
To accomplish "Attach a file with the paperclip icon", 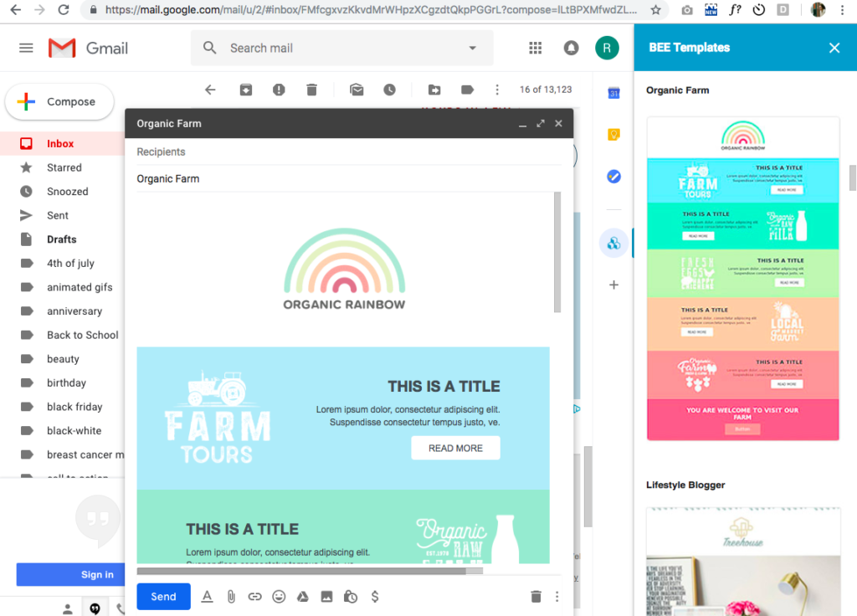I will tap(231, 597).
